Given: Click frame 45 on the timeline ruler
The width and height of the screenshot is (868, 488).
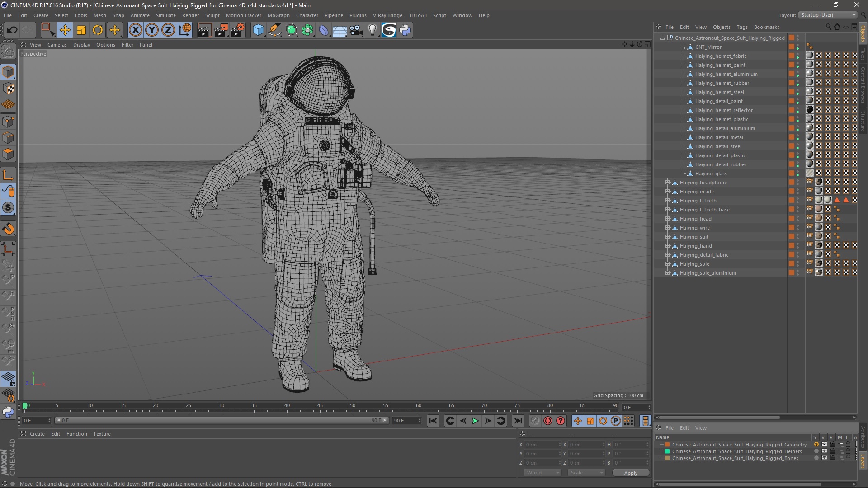Looking at the screenshot, I should click(x=320, y=406).
